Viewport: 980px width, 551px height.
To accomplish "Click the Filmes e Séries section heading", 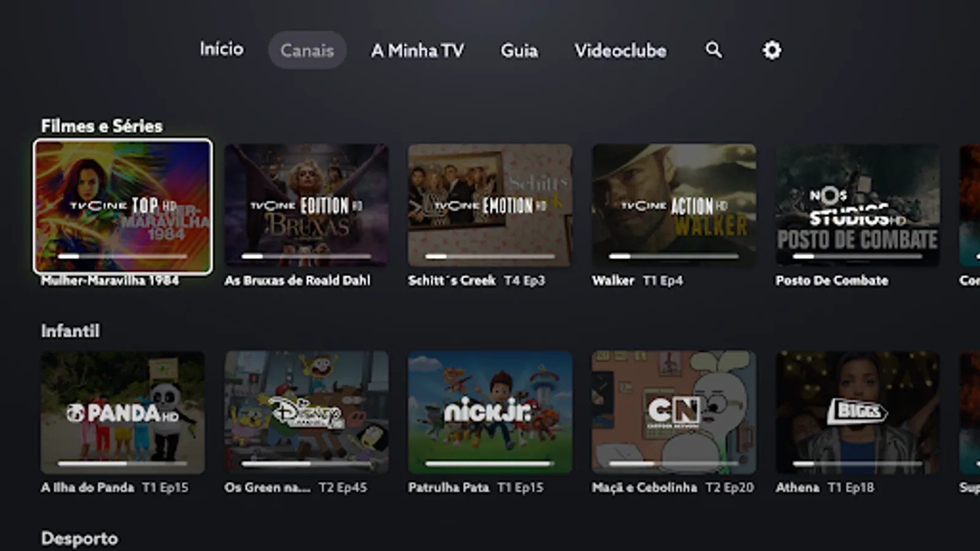I will click(102, 126).
